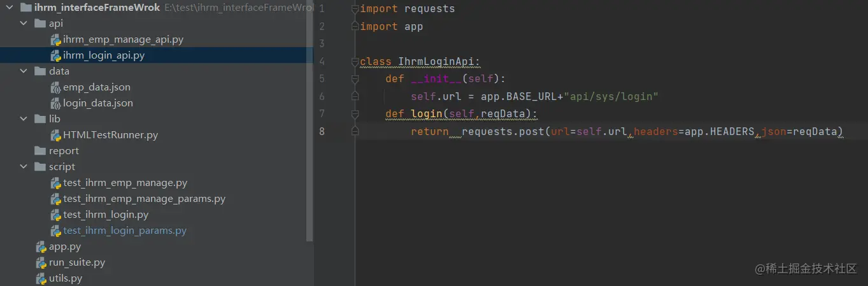This screenshot has height=286, width=868.
Task: Select the report folder
Action: 64,151
